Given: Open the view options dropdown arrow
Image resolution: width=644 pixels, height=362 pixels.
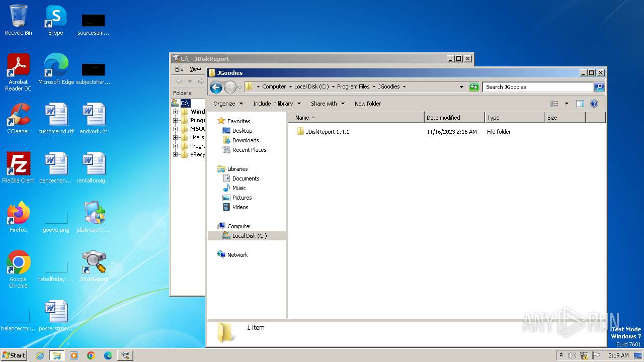Looking at the screenshot, I should click(567, 104).
